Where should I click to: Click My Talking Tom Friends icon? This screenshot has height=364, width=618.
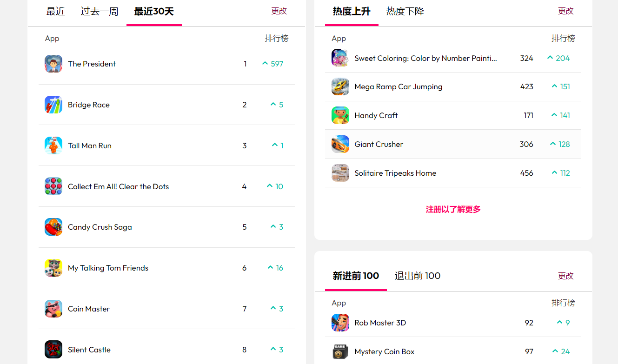coord(53,268)
